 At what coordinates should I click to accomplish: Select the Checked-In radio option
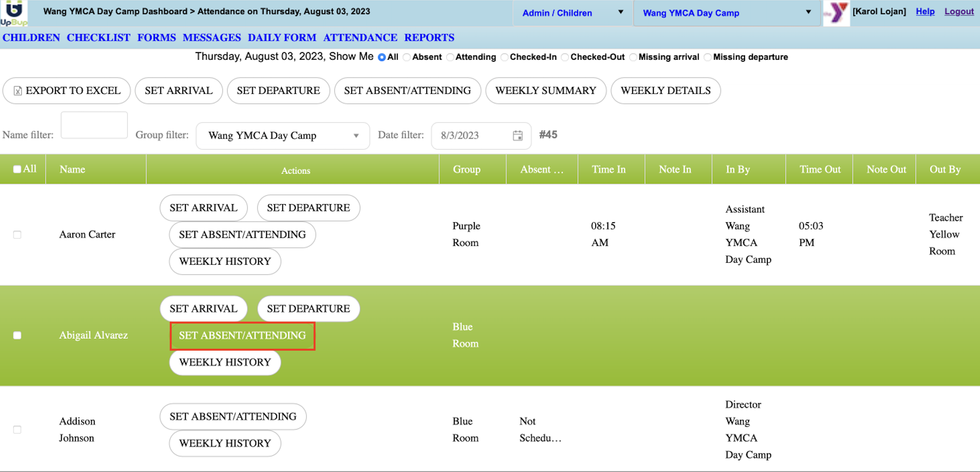click(x=505, y=57)
